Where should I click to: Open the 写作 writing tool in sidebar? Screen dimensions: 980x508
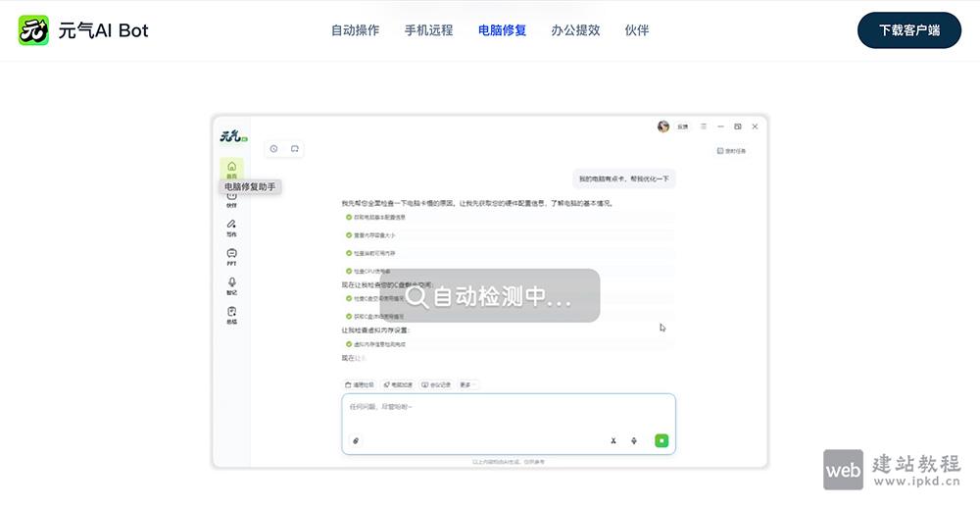pos(232,228)
